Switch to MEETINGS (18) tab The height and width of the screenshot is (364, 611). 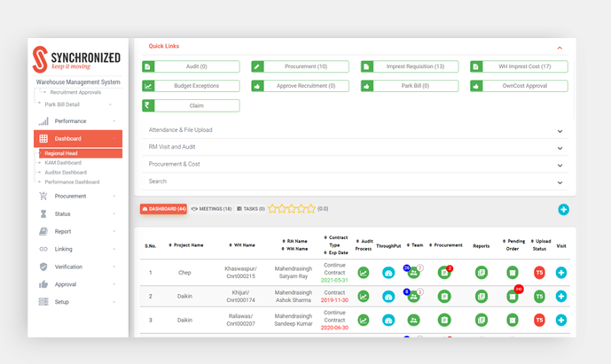click(212, 209)
